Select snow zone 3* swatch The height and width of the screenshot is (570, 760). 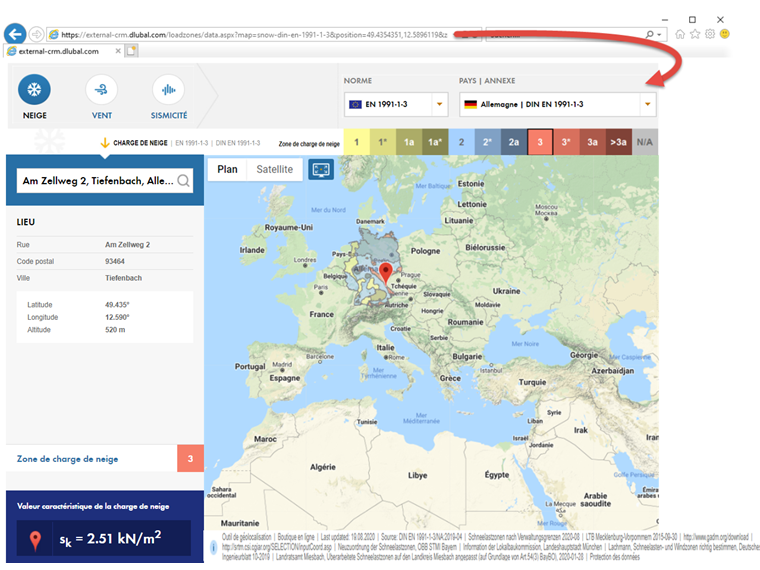tap(566, 142)
